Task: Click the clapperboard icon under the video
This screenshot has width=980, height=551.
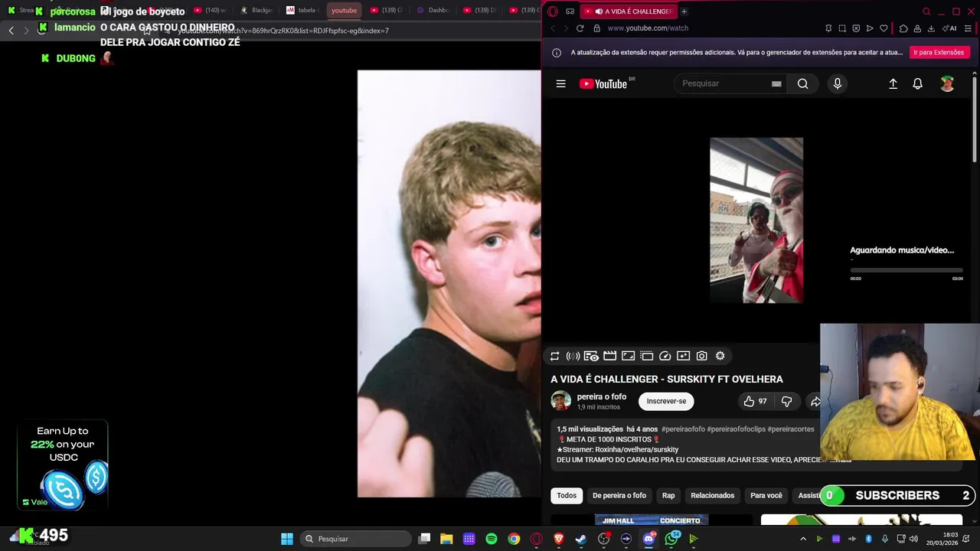Action: tap(609, 356)
